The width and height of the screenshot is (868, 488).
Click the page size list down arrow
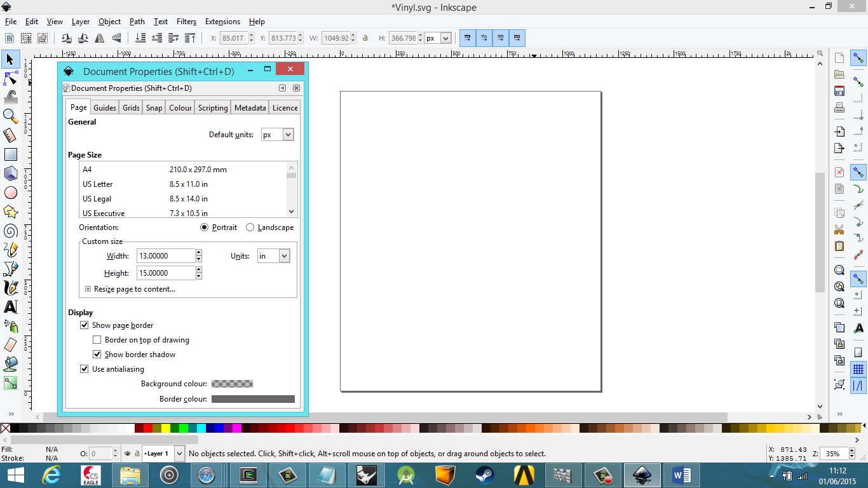pos(292,212)
